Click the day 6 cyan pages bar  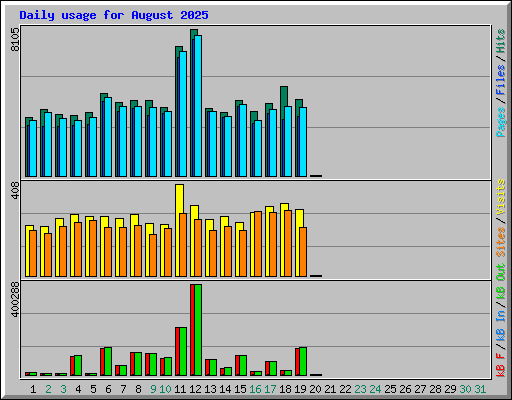coord(108,137)
